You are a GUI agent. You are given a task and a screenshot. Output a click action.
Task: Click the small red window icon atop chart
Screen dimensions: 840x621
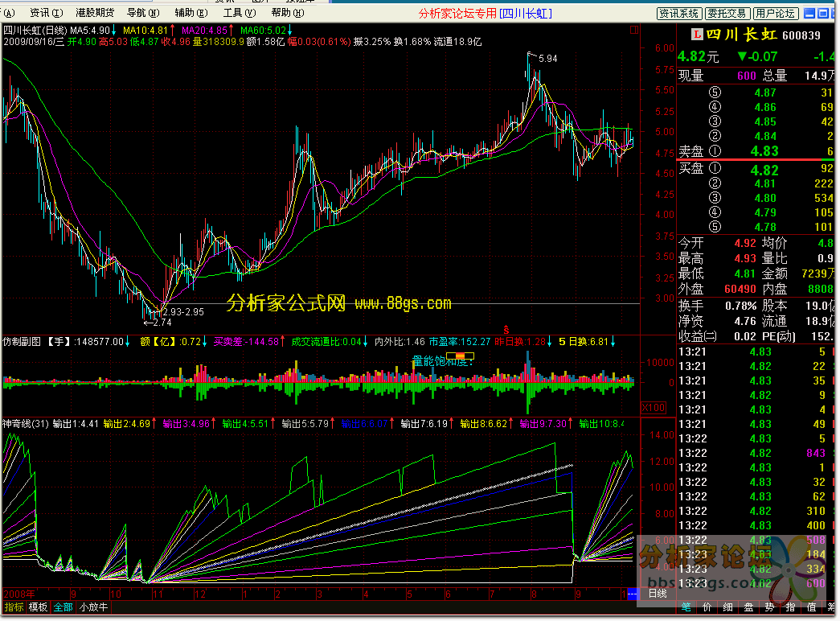[x=634, y=30]
